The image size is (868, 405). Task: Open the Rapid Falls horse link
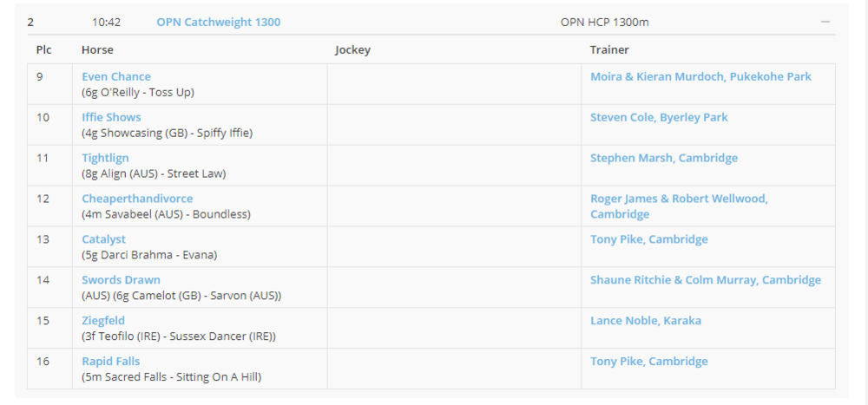(110, 362)
